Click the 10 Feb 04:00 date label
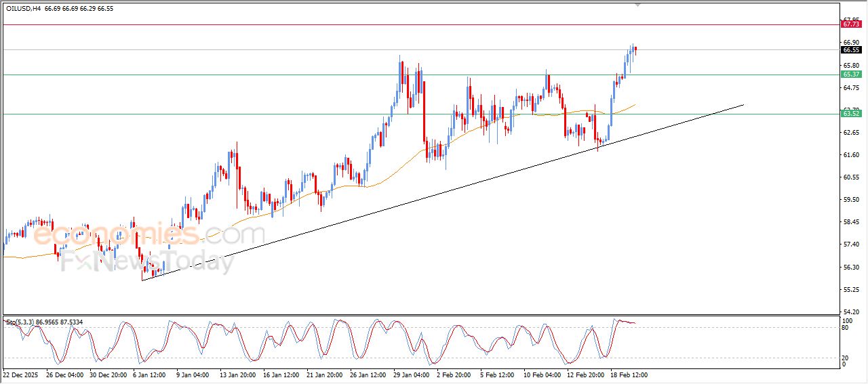Image resolution: width=868 pixels, height=384 pixels. pyautogui.click(x=543, y=374)
